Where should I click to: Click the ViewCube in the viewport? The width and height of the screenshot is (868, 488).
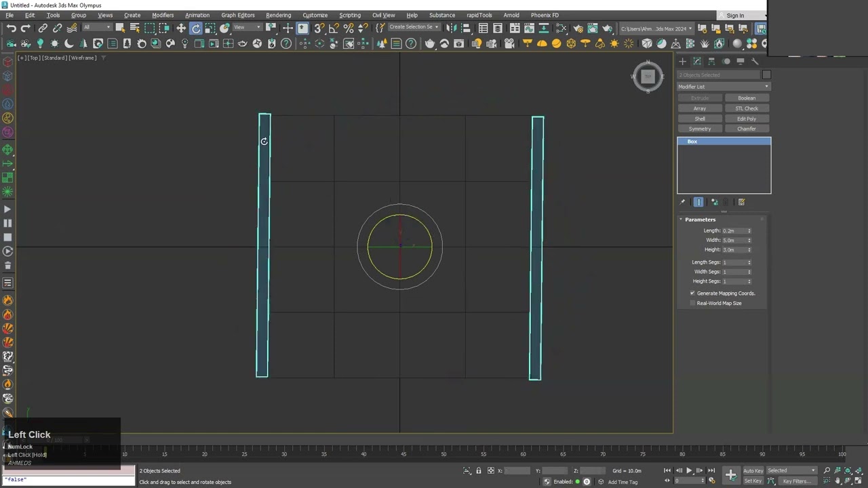pyautogui.click(x=648, y=77)
